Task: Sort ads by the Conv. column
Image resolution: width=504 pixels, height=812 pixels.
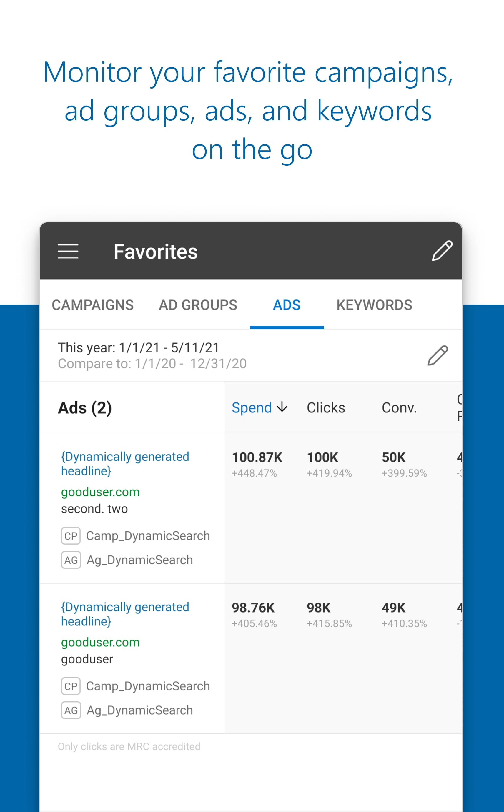Action: coord(399,407)
